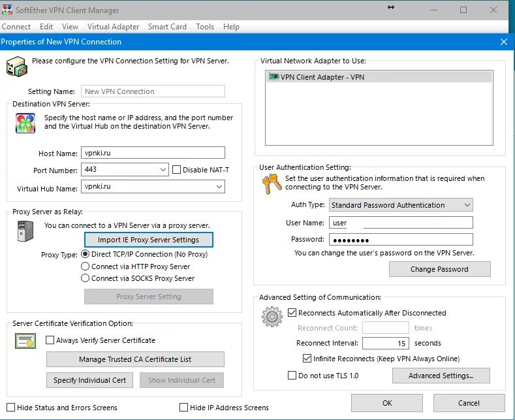This screenshot has height=420, width=515.
Task: Open the Connect menu
Action: 16,27
